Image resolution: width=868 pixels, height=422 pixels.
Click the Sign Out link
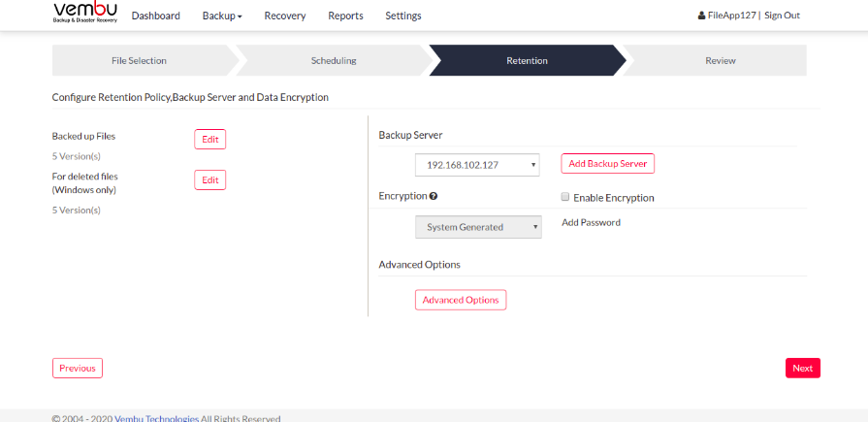[783, 16]
